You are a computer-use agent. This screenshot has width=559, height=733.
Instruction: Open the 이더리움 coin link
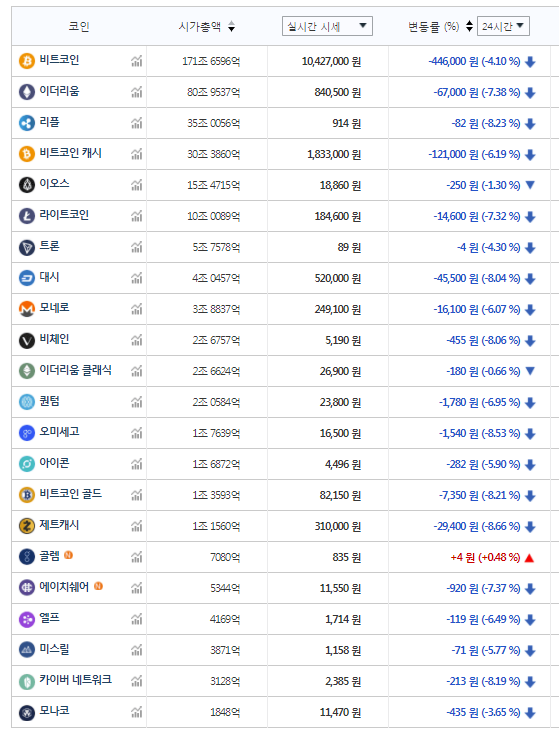pyautogui.click(x=59, y=91)
